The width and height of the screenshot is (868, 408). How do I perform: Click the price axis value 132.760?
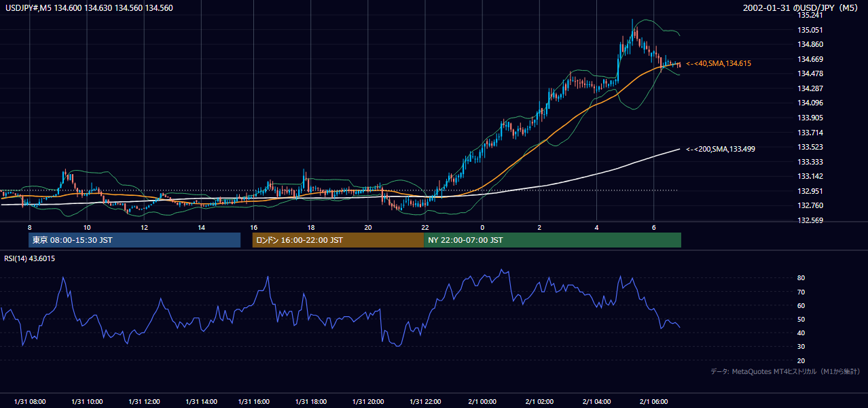point(810,206)
